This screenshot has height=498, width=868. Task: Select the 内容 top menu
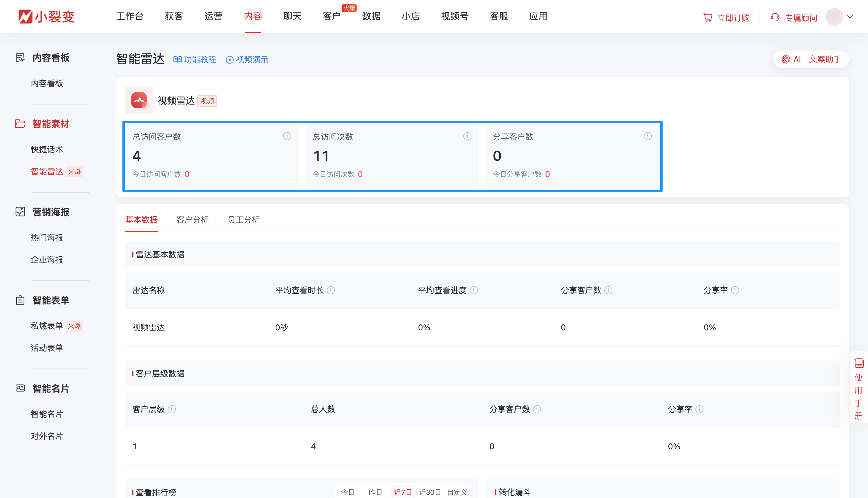click(x=253, y=17)
